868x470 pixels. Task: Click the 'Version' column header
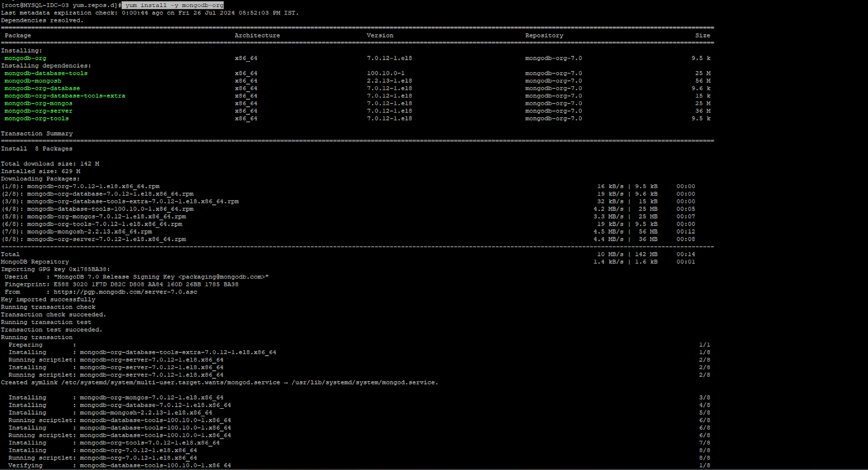pos(380,35)
